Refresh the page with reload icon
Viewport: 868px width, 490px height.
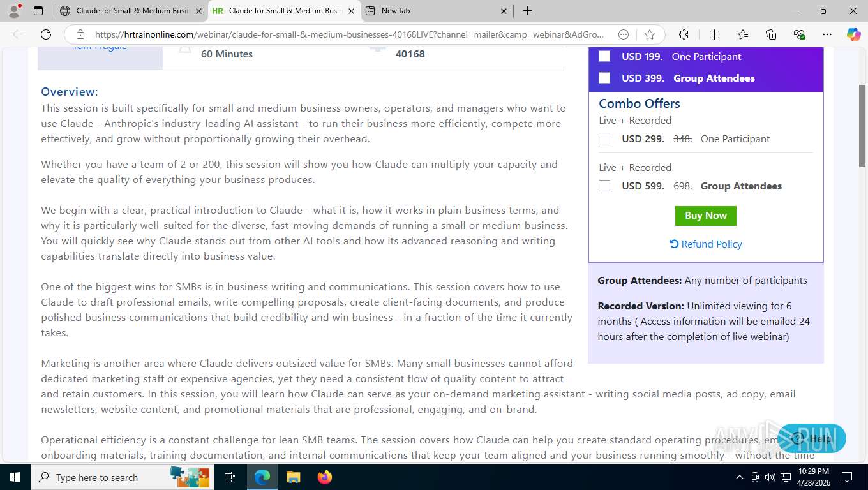[x=46, y=34]
